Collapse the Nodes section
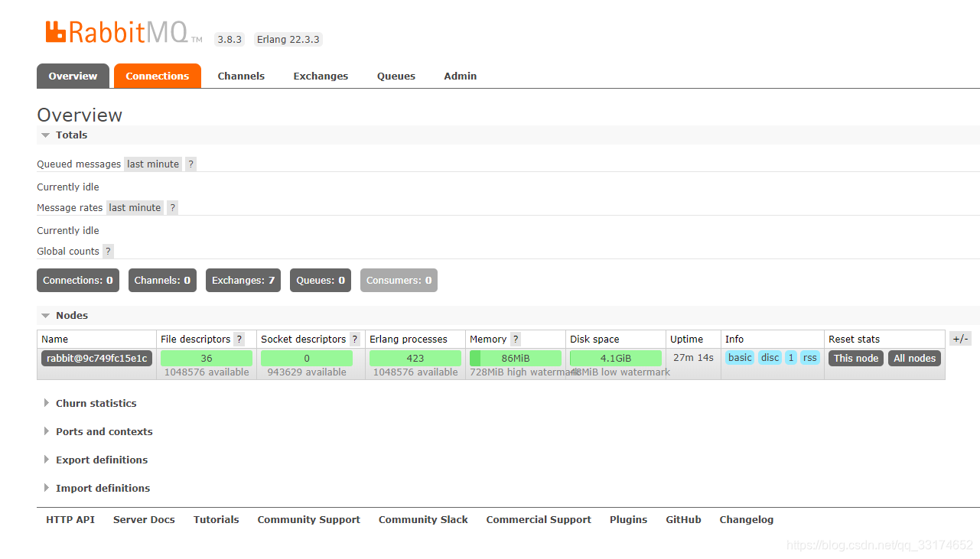 64,315
